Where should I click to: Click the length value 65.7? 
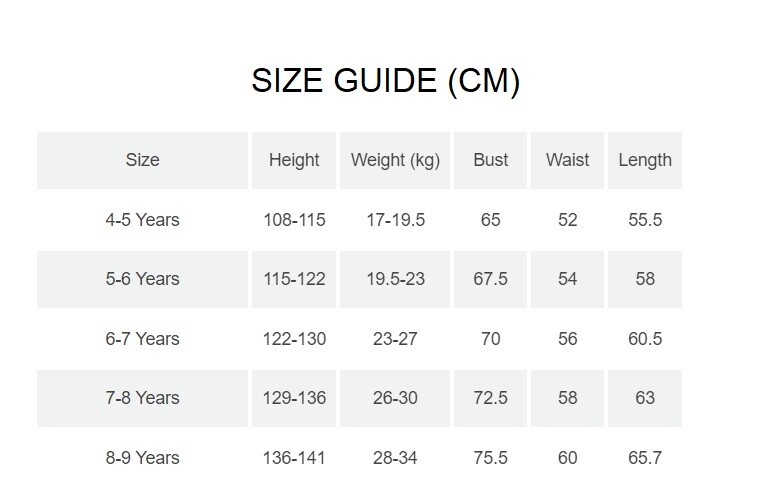click(x=645, y=458)
